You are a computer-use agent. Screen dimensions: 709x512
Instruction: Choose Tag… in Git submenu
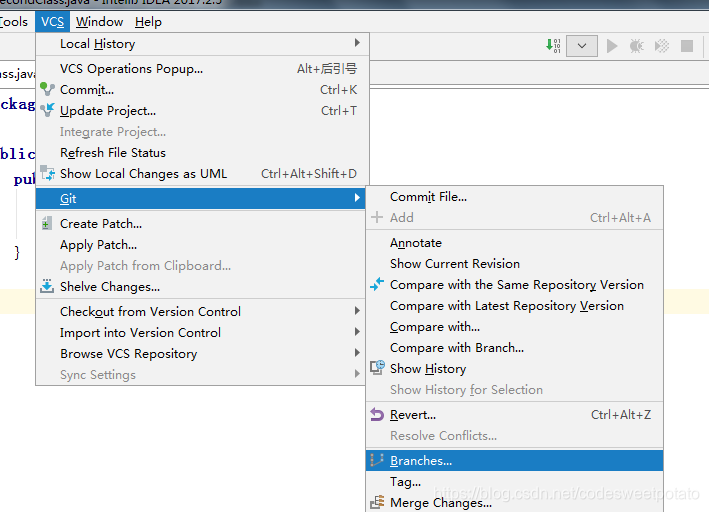(x=515, y=482)
